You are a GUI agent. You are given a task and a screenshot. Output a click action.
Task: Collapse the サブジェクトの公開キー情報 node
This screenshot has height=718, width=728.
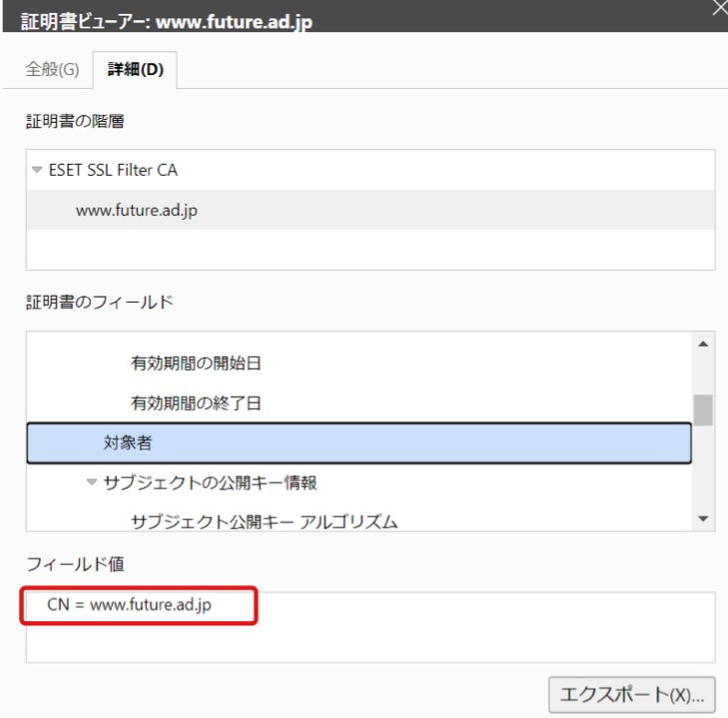[92, 482]
